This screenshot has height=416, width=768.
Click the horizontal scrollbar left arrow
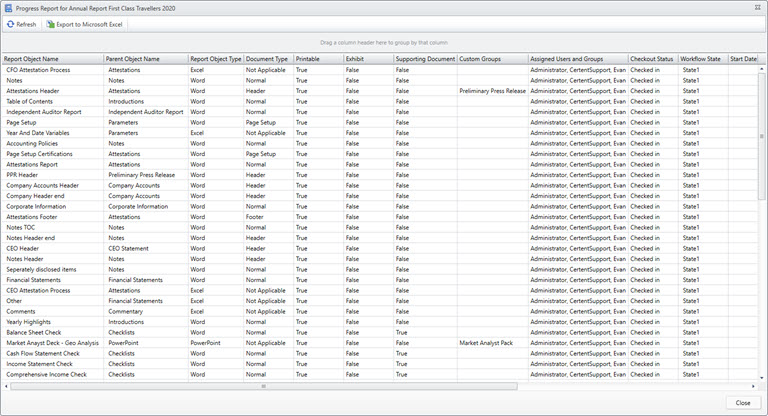pos(6,386)
